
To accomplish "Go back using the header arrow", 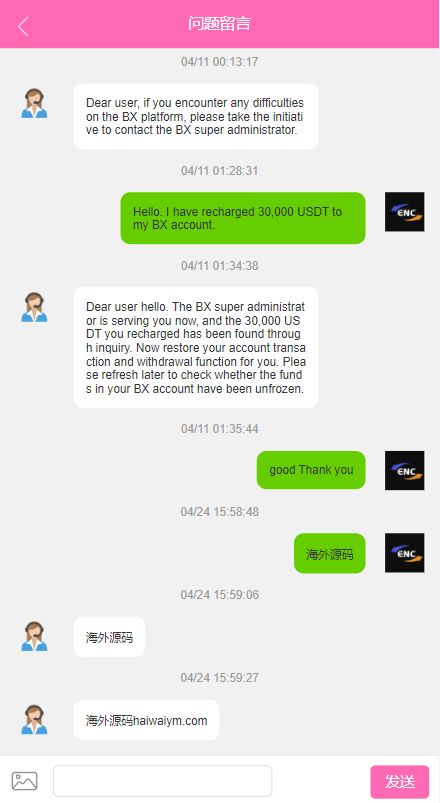I will point(23,26).
